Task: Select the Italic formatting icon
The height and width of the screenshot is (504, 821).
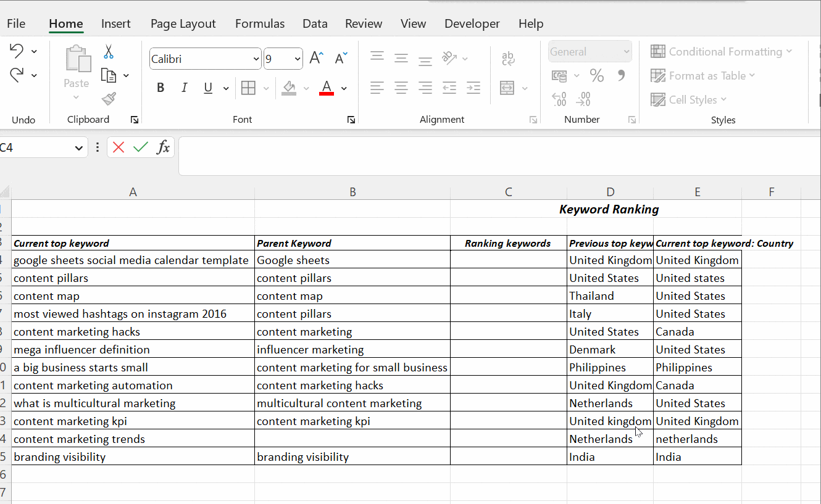Action: point(184,88)
